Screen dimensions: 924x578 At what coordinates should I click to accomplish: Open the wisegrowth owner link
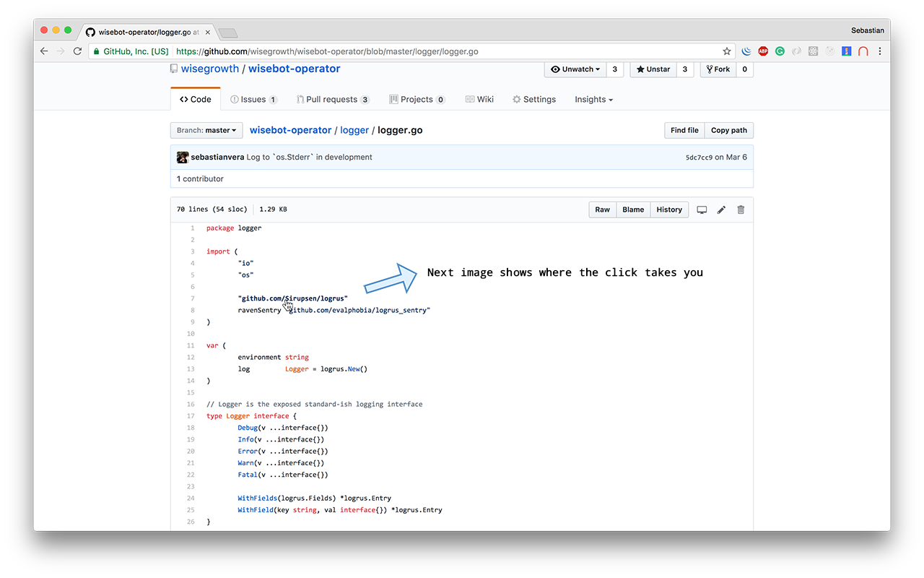[x=210, y=69]
